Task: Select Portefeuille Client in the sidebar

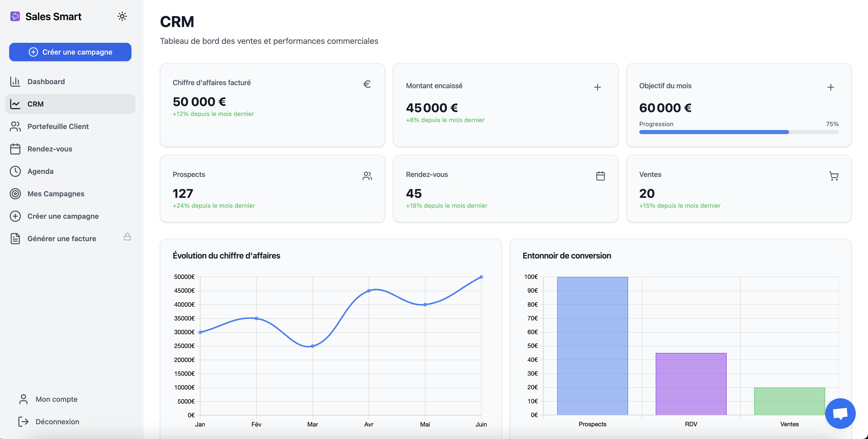Action: click(58, 126)
